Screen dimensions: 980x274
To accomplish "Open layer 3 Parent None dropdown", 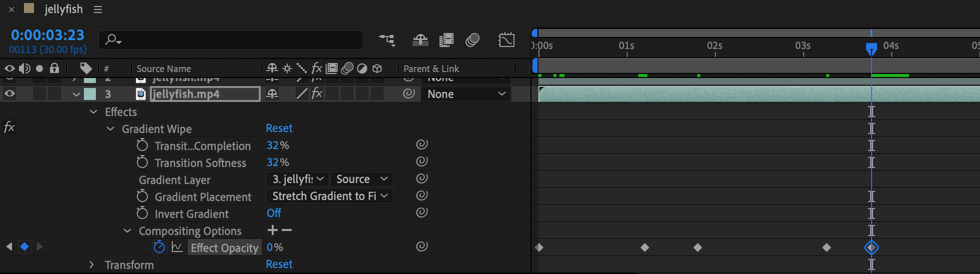I will (x=466, y=94).
